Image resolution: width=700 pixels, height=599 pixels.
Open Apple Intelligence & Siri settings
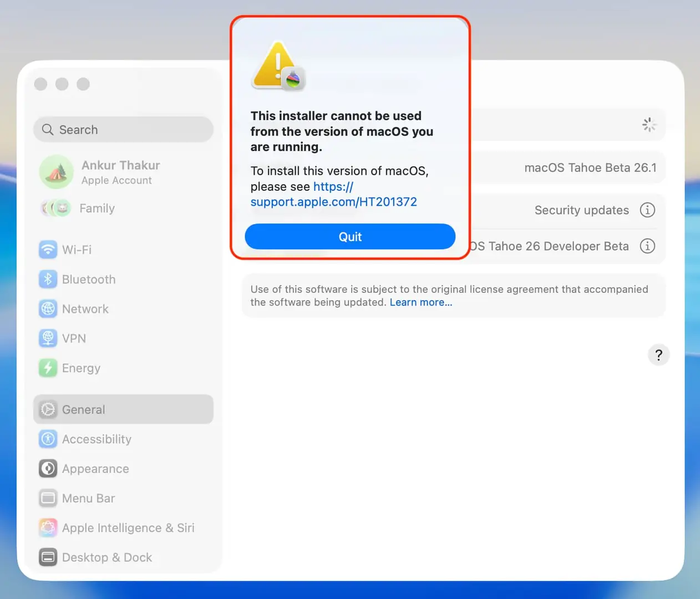123,528
